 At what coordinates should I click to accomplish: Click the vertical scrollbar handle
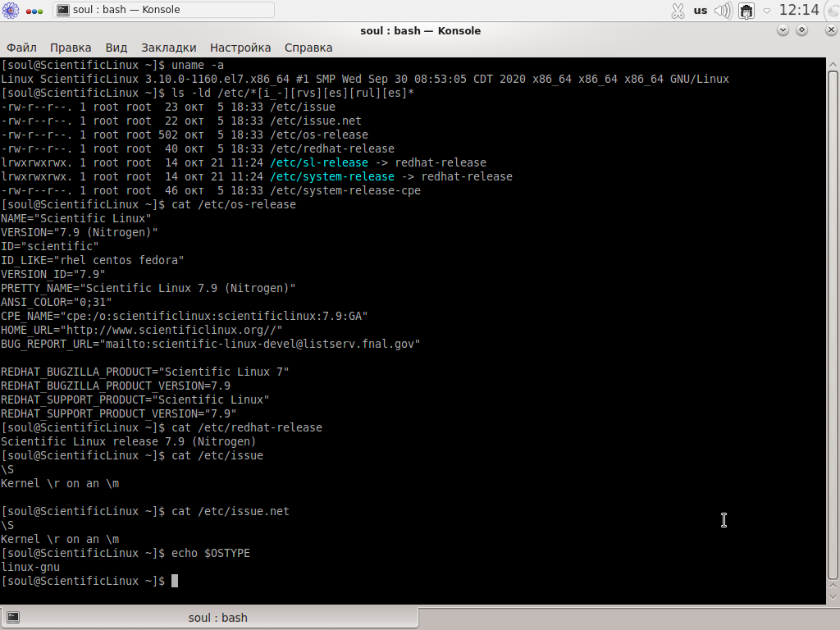pyautogui.click(x=833, y=325)
